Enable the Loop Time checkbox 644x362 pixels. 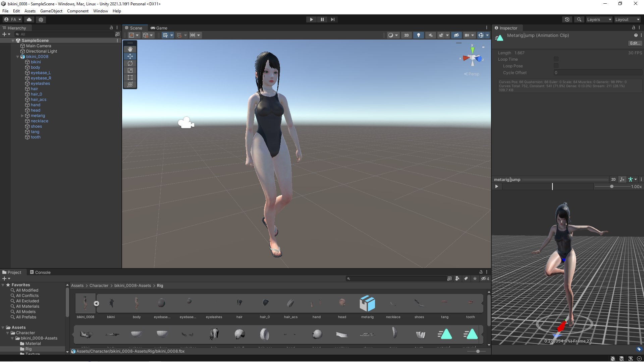click(556, 59)
